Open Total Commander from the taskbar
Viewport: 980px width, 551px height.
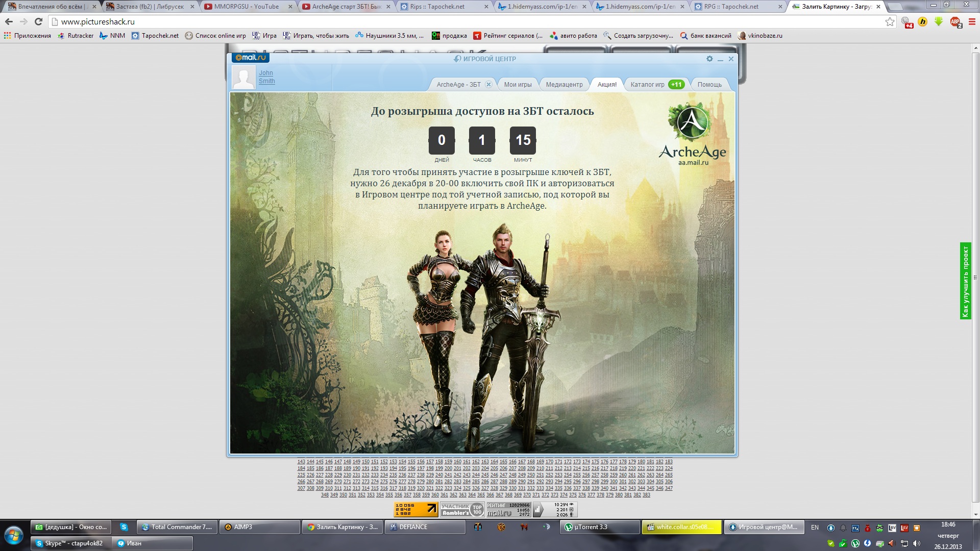(x=177, y=527)
